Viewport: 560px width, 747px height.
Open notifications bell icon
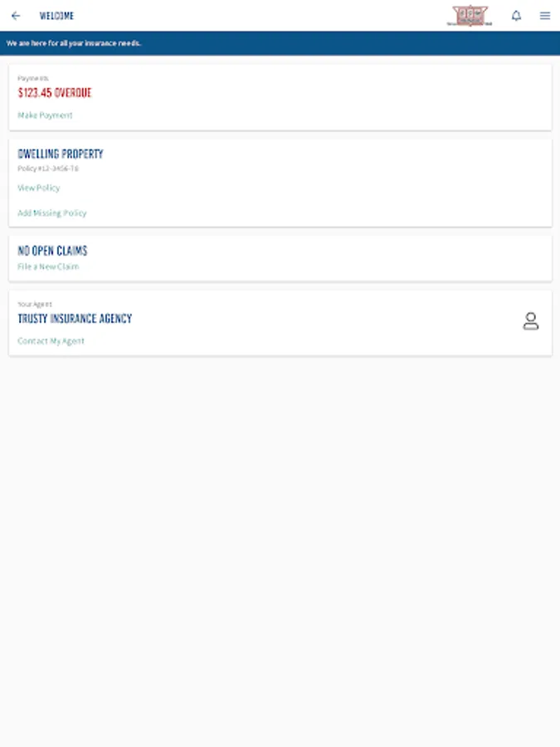point(516,16)
